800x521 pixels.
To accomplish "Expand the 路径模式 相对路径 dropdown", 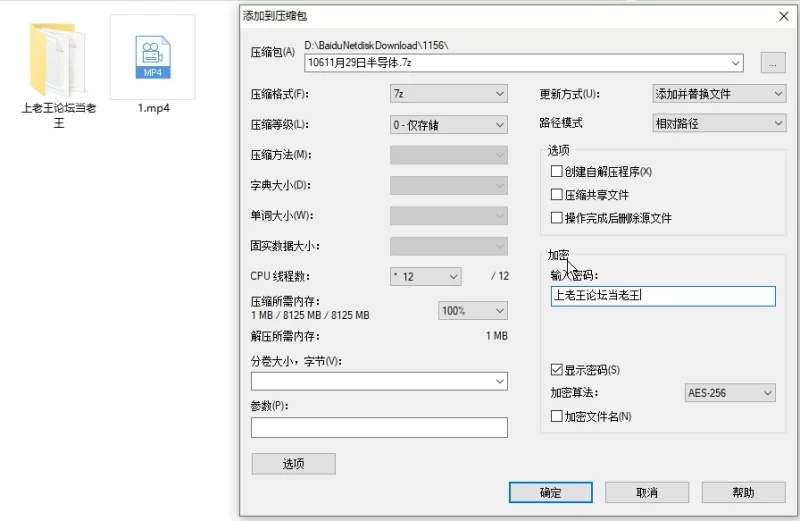I will 719,123.
